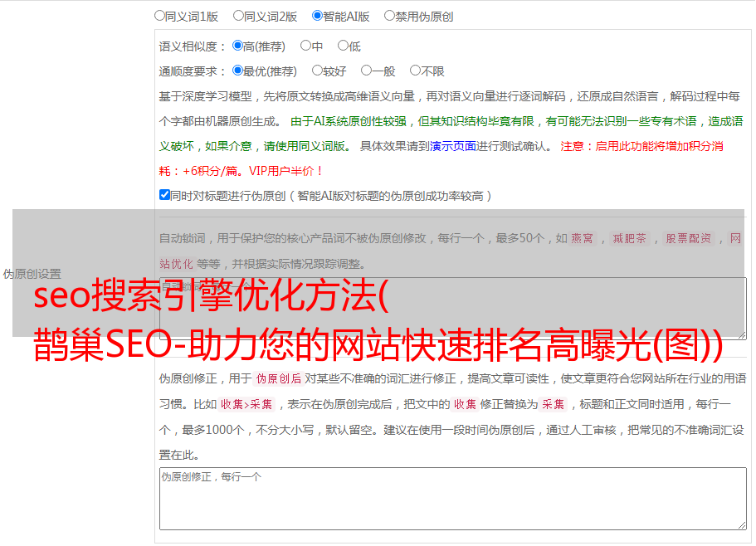Click the 语义相似度 label

(192, 46)
